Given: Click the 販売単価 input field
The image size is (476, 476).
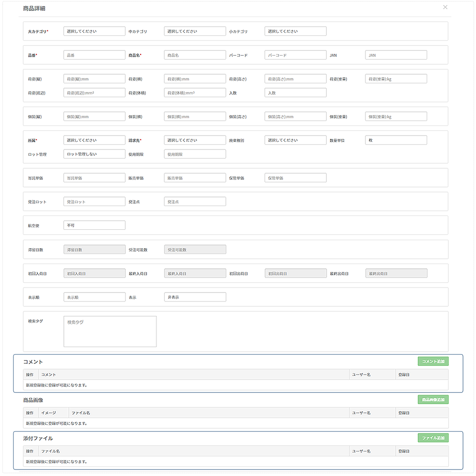Looking at the screenshot, I should [x=195, y=178].
